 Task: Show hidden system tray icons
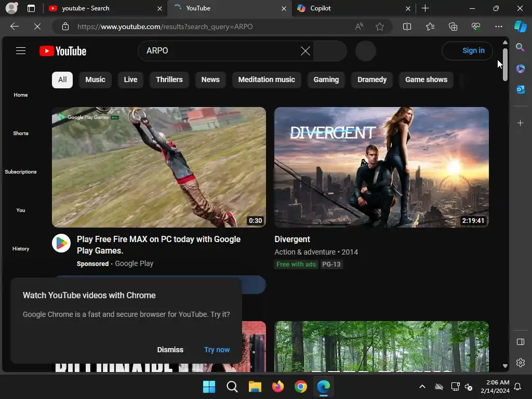pos(422,387)
